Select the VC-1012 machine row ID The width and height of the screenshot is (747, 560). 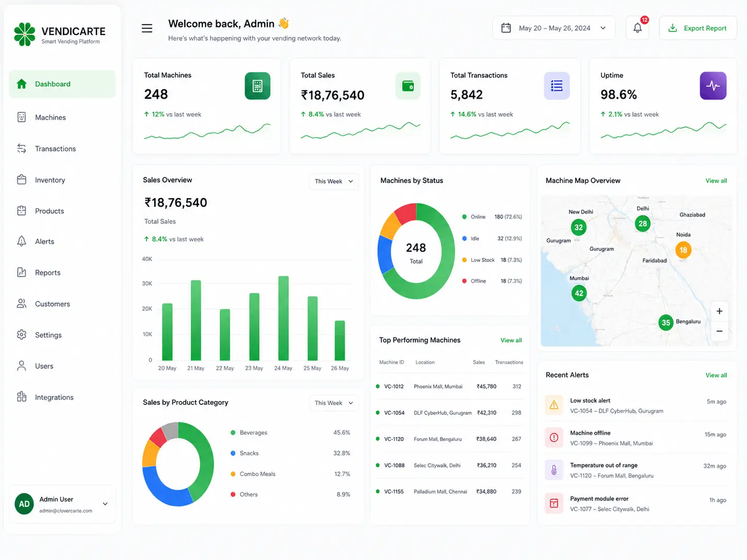click(394, 386)
